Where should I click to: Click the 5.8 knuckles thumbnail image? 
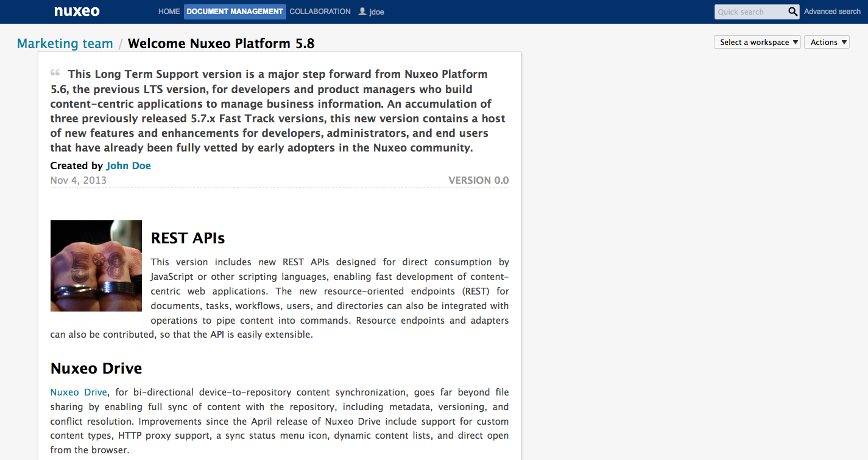tap(96, 266)
